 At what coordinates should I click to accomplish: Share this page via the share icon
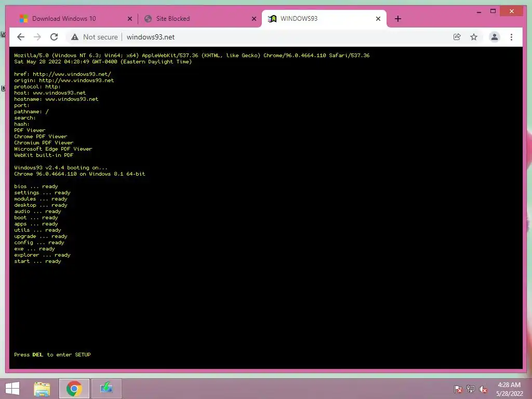457,37
